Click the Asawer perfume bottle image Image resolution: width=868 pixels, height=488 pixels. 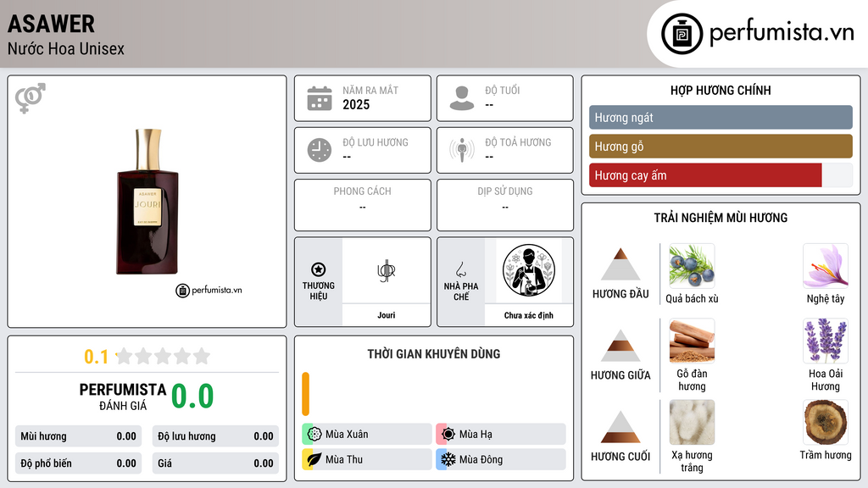[147, 202]
